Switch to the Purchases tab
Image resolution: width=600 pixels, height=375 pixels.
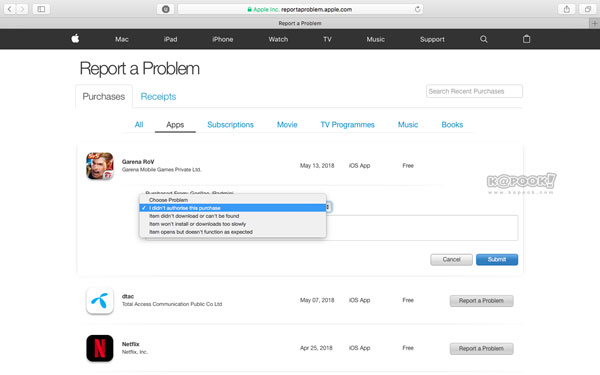104,96
